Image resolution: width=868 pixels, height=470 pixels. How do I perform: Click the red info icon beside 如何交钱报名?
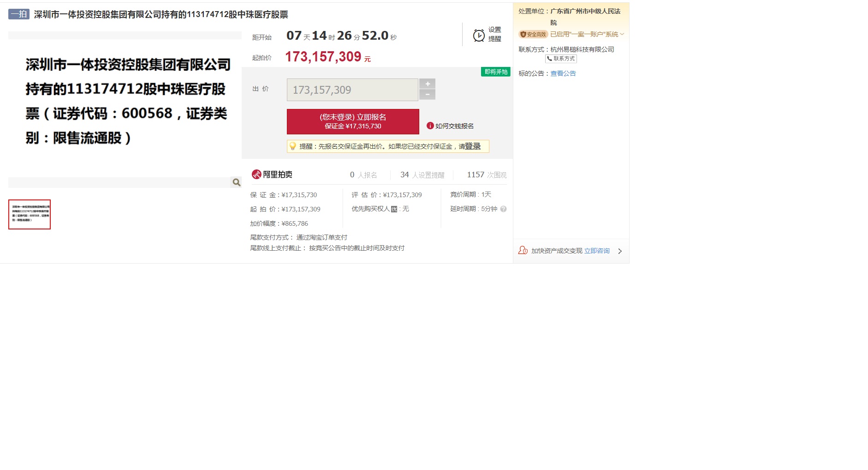pyautogui.click(x=430, y=126)
